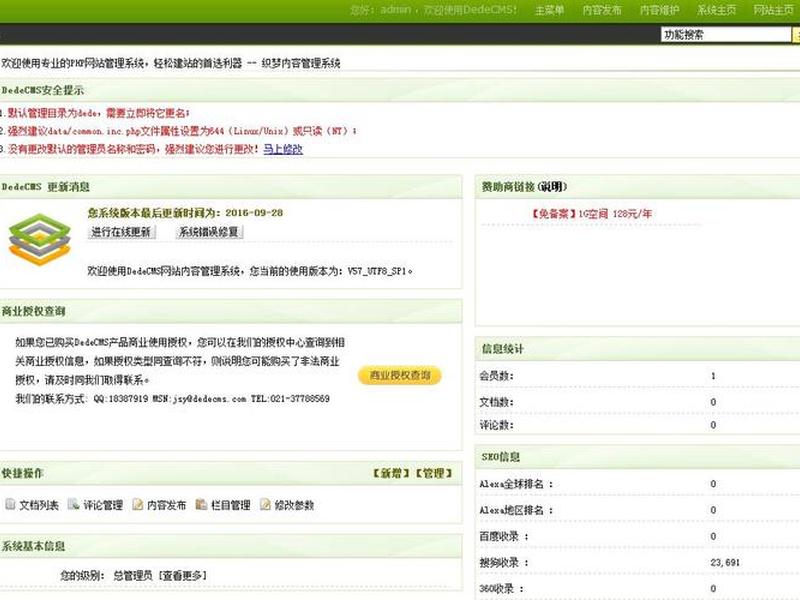
Task: Open the 栏目管理 shortcut link
Action: point(230,505)
